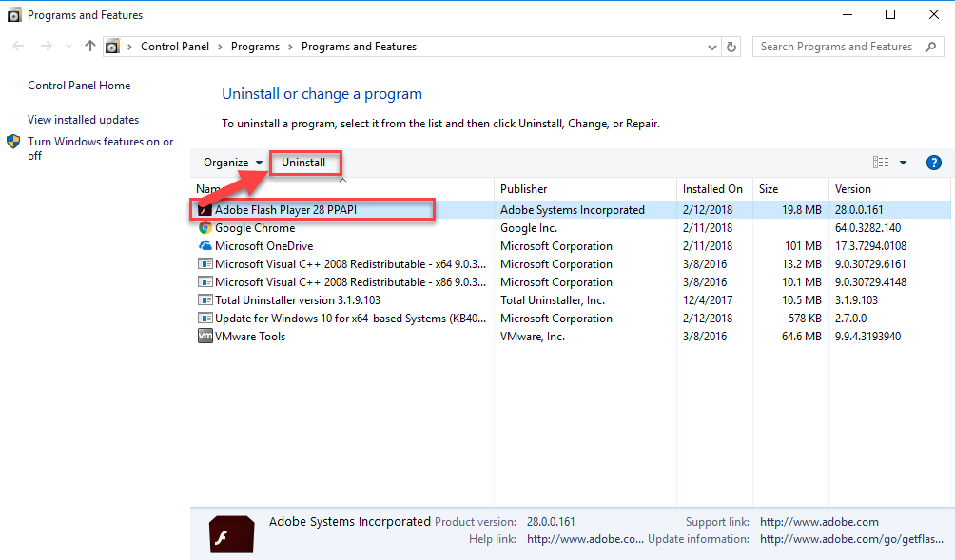The image size is (955, 560).
Task: Click publisher Total Uninstaller, Inc. cell
Action: pyautogui.click(x=553, y=300)
